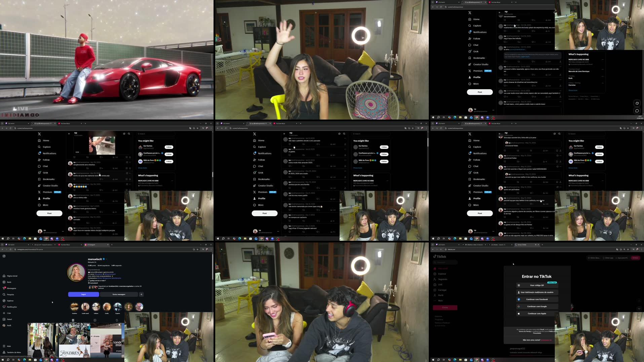644x362 pixels.
Task: Toggle Follow on Gui Santos
Action: [169, 147]
